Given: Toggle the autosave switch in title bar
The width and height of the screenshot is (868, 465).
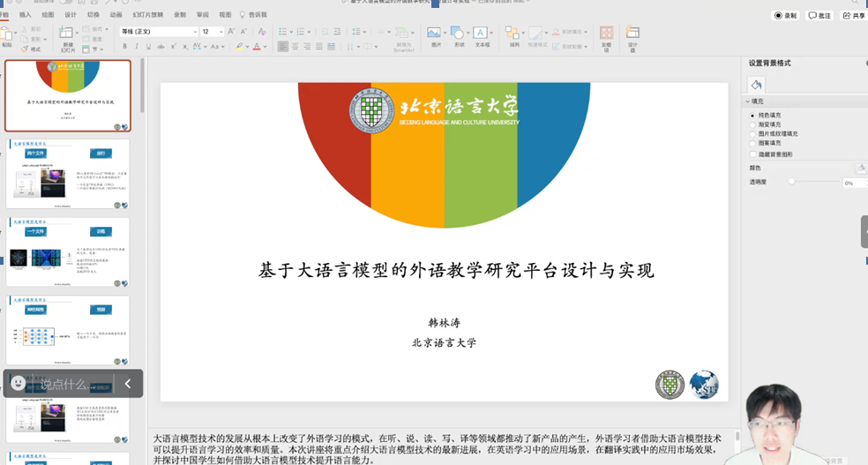Looking at the screenshot, I should [65, 2].
